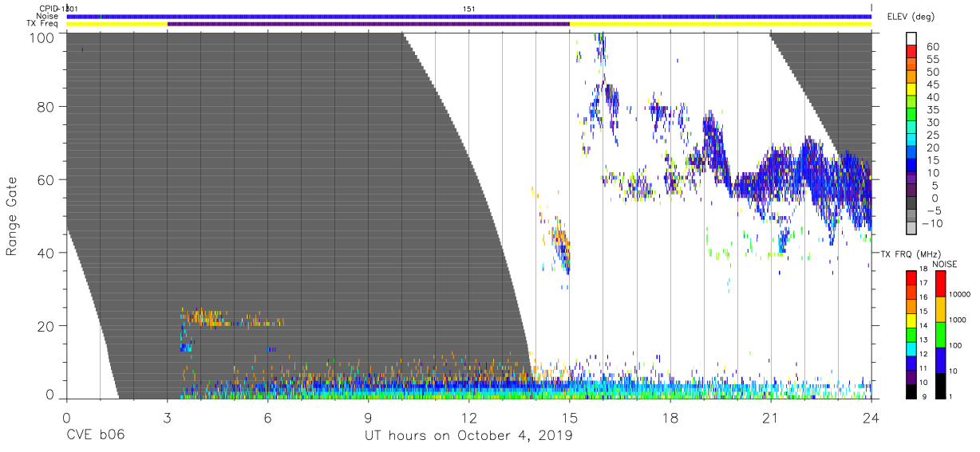Click the red segment of the ELEV color bar
Screen dimensions: 980x452
point(912,53)
